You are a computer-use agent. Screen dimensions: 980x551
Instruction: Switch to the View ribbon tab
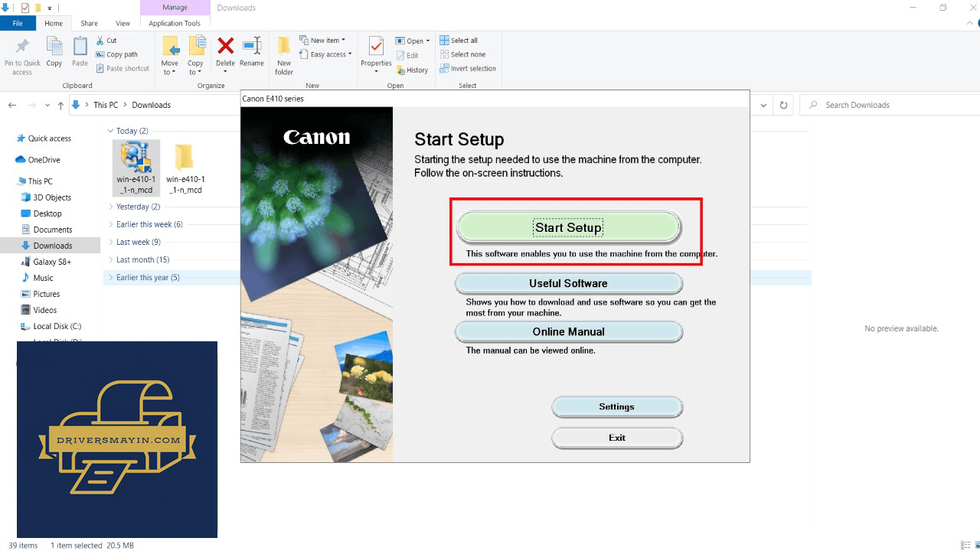tap(122, 24)
